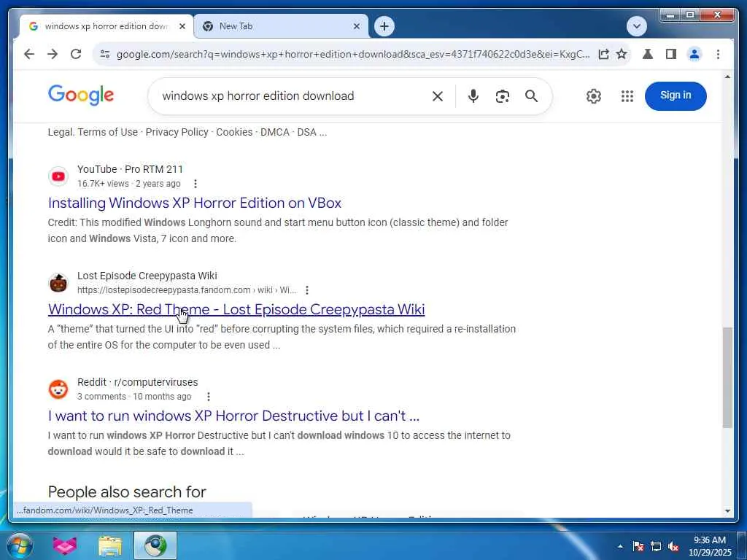
Task: View site information icon in address bar
Action: click(105, 54)
